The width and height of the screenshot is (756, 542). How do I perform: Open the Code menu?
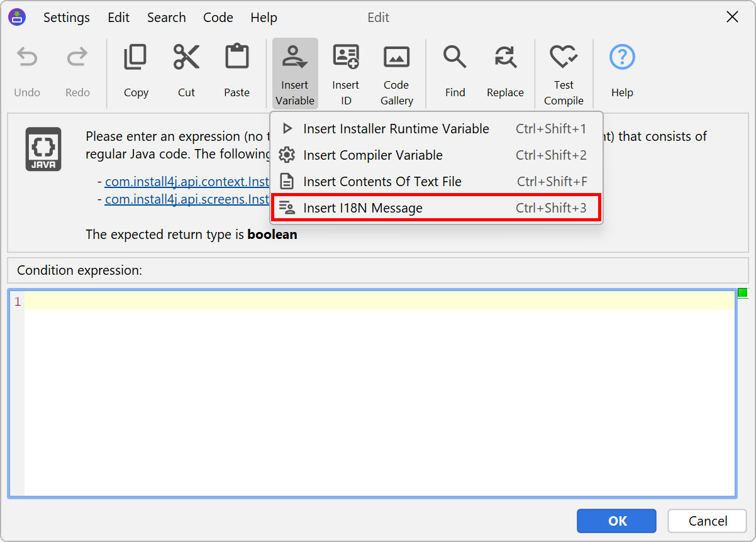pos(218,18)
